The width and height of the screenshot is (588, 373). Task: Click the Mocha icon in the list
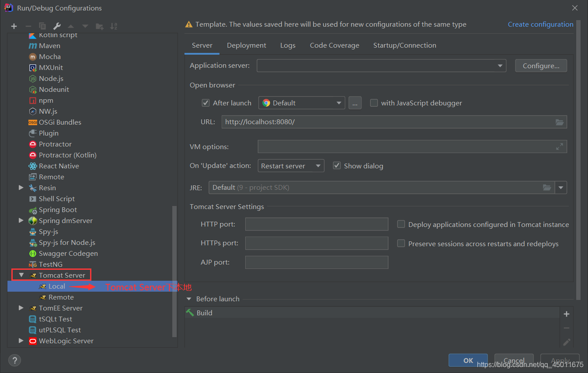[x=32, y=56]
